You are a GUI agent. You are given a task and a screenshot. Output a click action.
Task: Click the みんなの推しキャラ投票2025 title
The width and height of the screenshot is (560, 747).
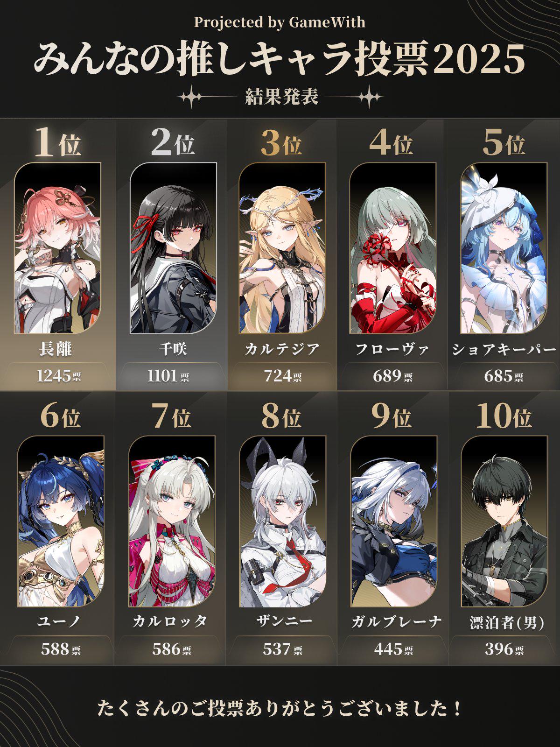point(280,59)
